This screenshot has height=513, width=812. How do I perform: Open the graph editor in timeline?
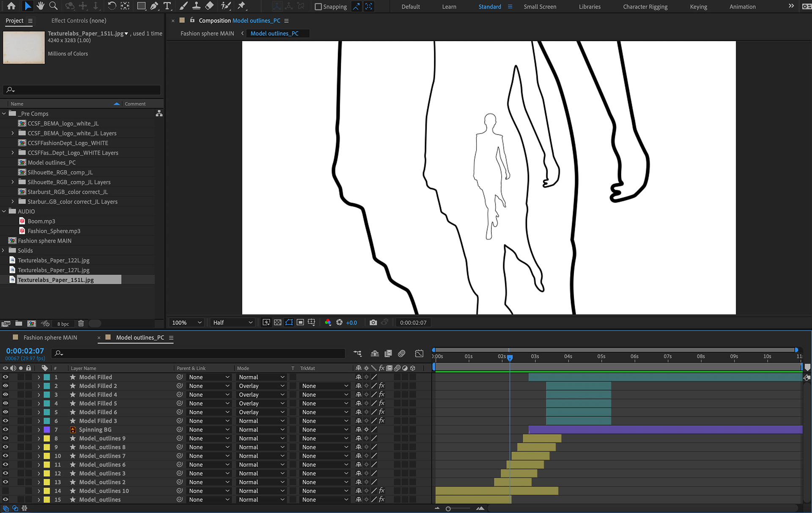[419, 353]
